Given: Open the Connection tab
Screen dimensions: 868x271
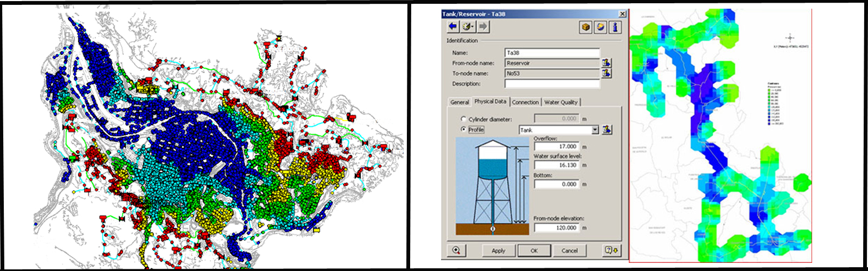Looking at the screenshot, I should coord(525,102).
